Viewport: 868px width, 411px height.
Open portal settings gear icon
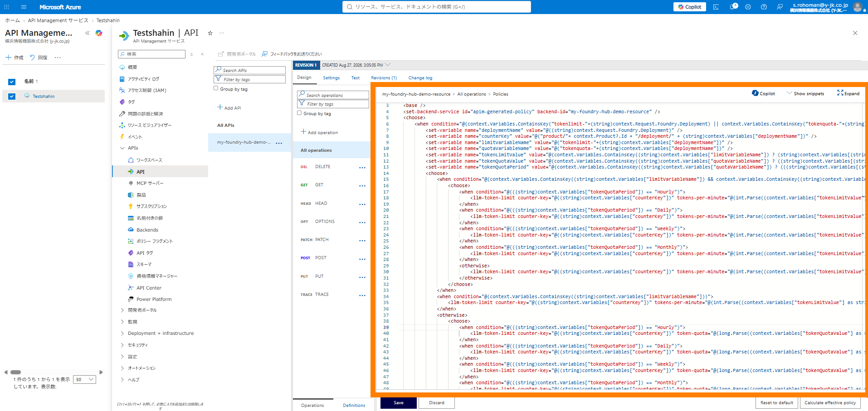click(748, 7)
